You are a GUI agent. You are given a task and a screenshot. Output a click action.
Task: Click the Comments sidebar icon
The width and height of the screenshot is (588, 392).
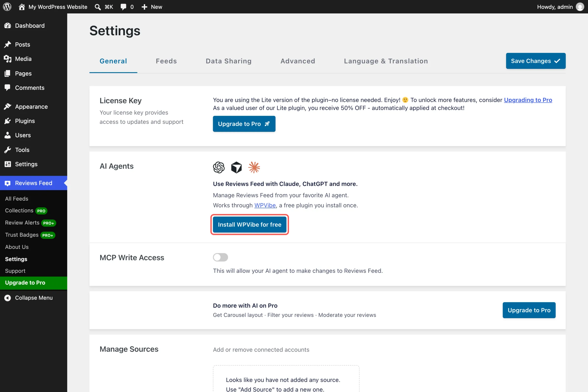pos(8,88)
